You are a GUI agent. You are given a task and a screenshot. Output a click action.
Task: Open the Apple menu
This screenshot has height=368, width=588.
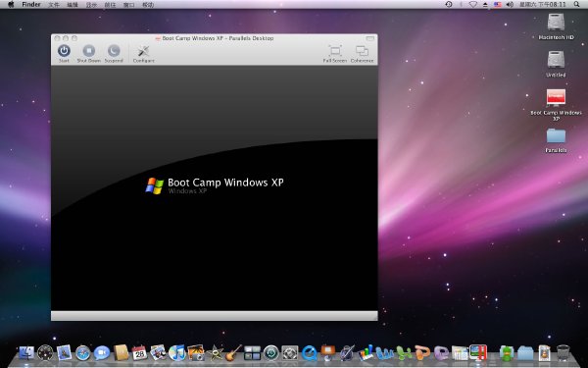click(11, 5)
